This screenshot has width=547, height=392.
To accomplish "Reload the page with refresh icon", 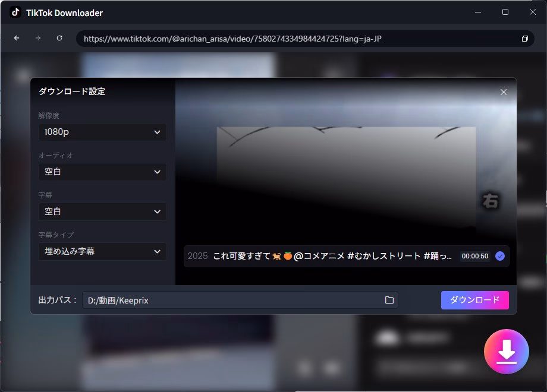I will pos(59,38).
